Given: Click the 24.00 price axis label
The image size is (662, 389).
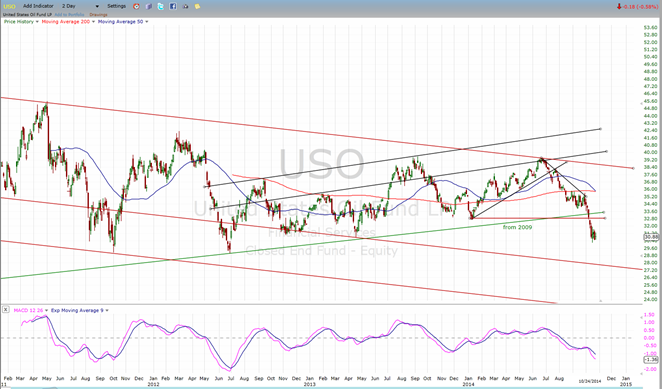Looking at the screenshot, I should pos(651,299).
